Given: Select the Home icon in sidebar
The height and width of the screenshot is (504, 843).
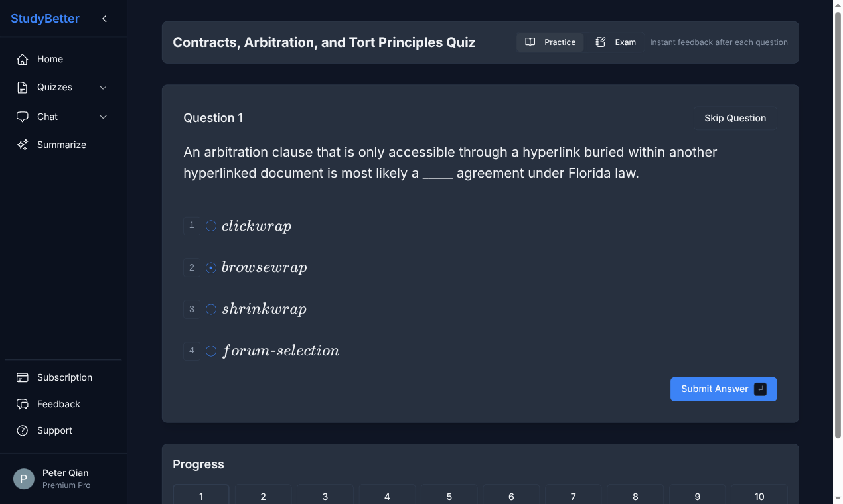Looking at the screenshot, I should pos(23,59).
